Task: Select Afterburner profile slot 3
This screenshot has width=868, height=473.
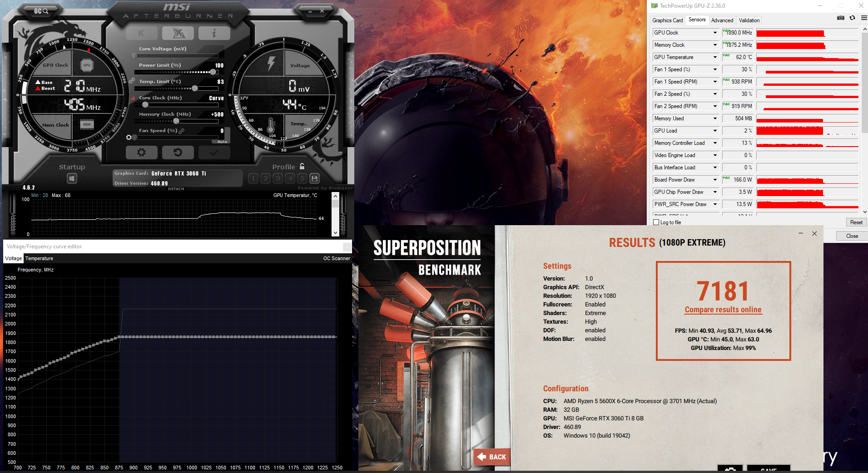Action: 278,178
